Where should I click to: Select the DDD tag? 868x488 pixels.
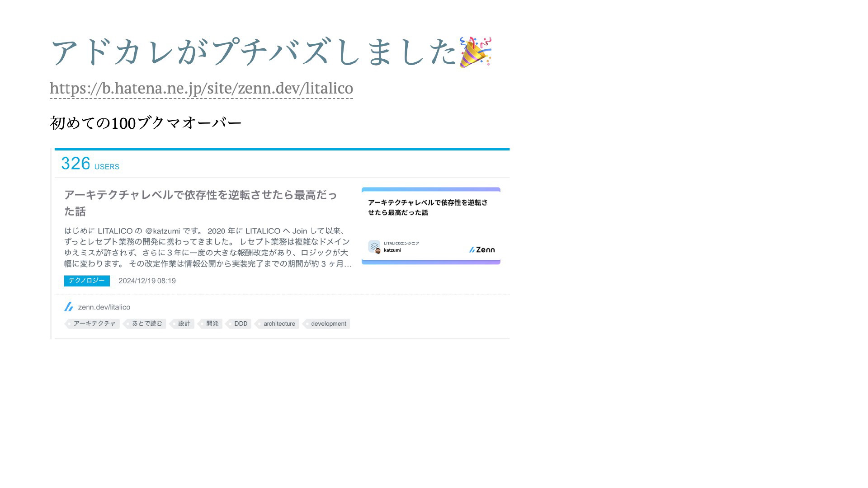click(239, 324)
